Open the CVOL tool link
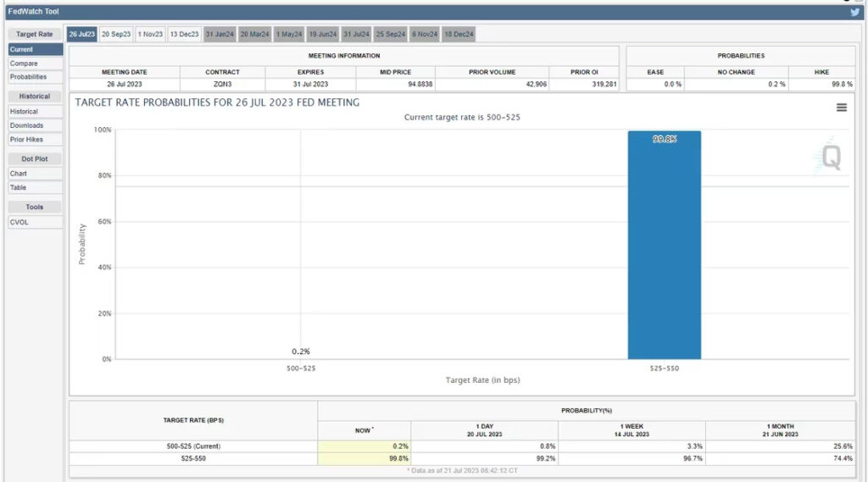This screenshot has height=482, width=868. [x=36, y=223]
